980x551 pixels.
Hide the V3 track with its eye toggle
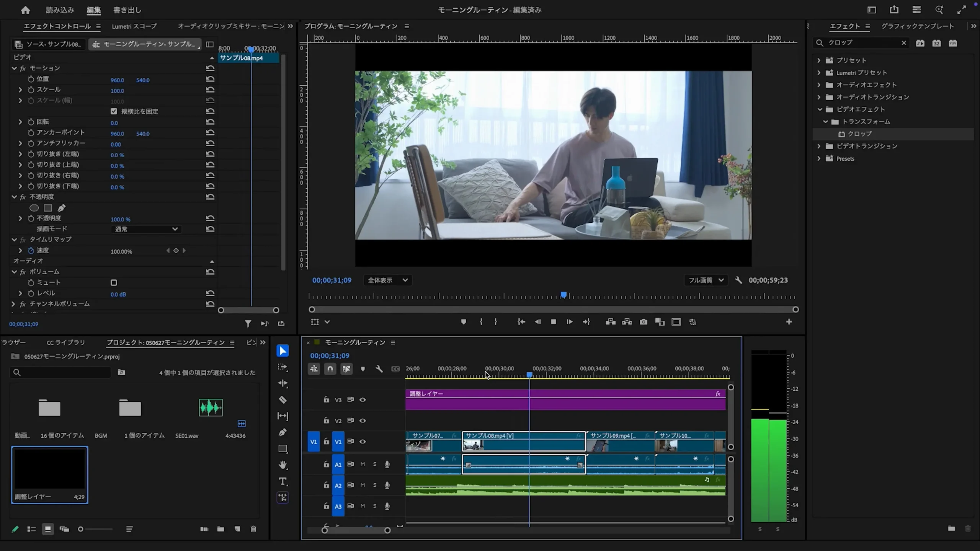point(363,399)
